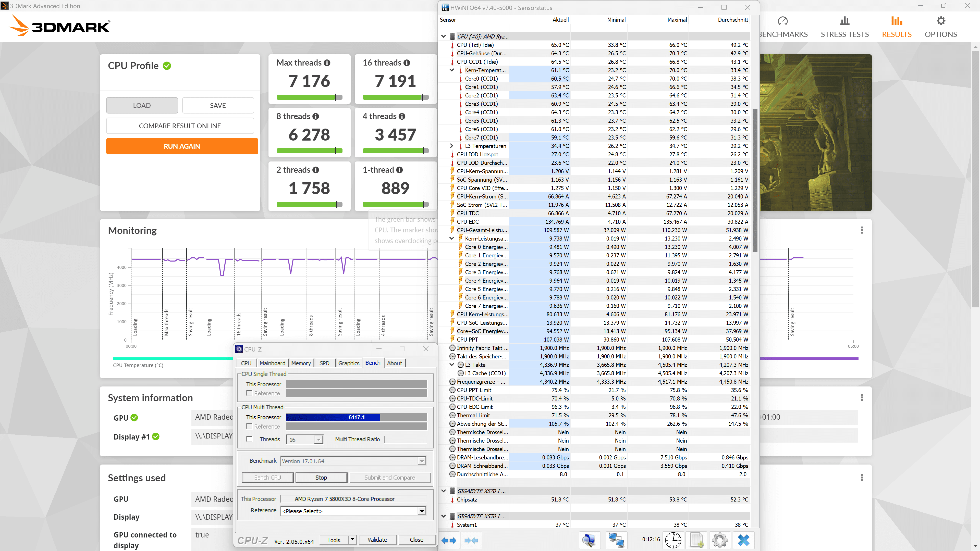Open the Results section in 3DMark

(897, 27)
